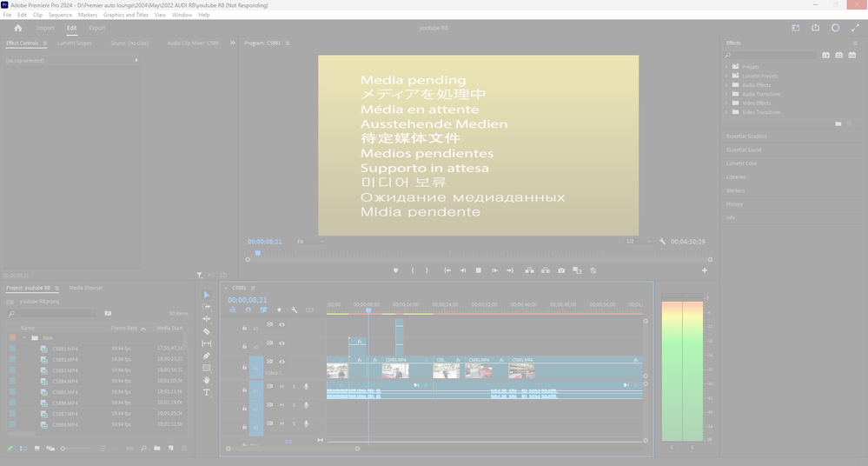Toggle Snap in Timeline magnet icon
Screen dimensions: 868x466
pyautogui.click(x=248, y=310)
